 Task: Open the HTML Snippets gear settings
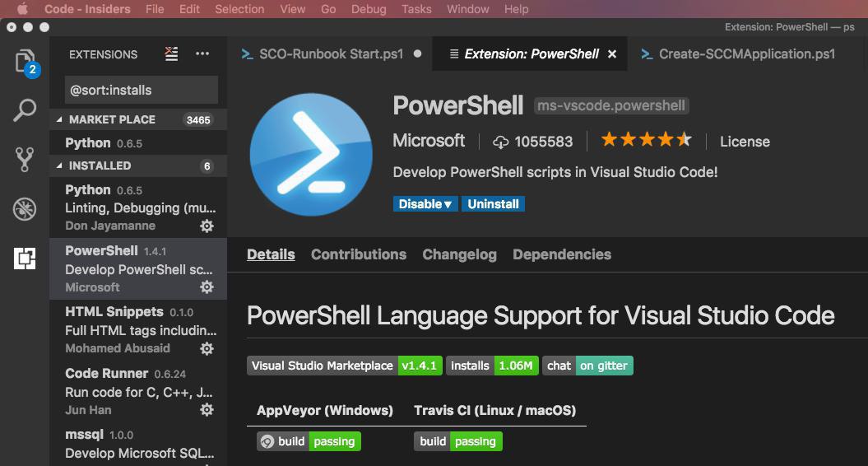coord(207,348)
